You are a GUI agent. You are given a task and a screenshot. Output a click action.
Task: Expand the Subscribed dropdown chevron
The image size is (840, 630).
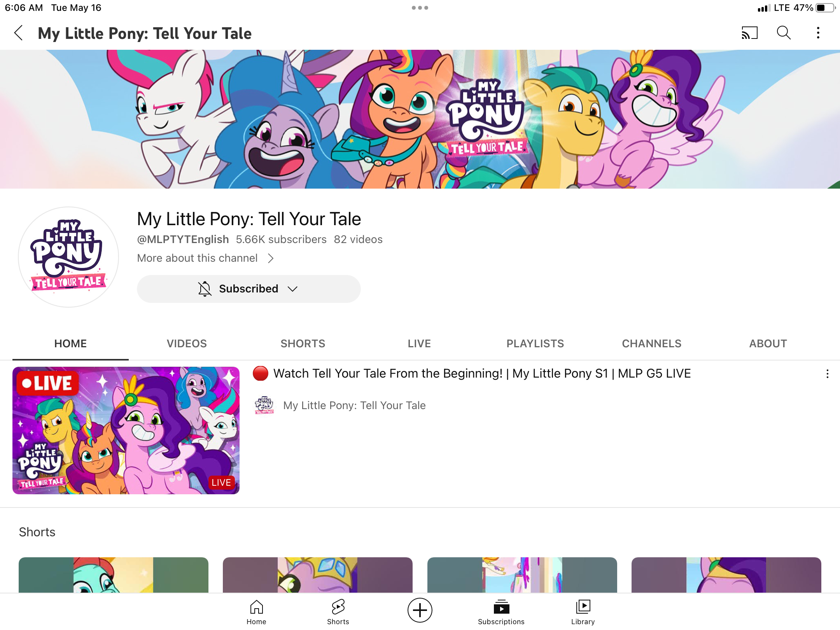pyautogui.click(x=292, y=289)
